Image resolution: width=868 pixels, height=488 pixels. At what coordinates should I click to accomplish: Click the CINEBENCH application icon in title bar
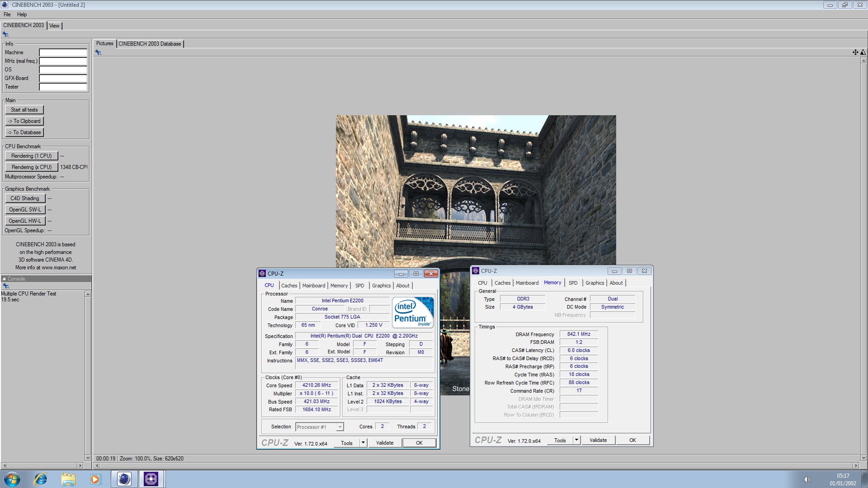tap(5, 5)
